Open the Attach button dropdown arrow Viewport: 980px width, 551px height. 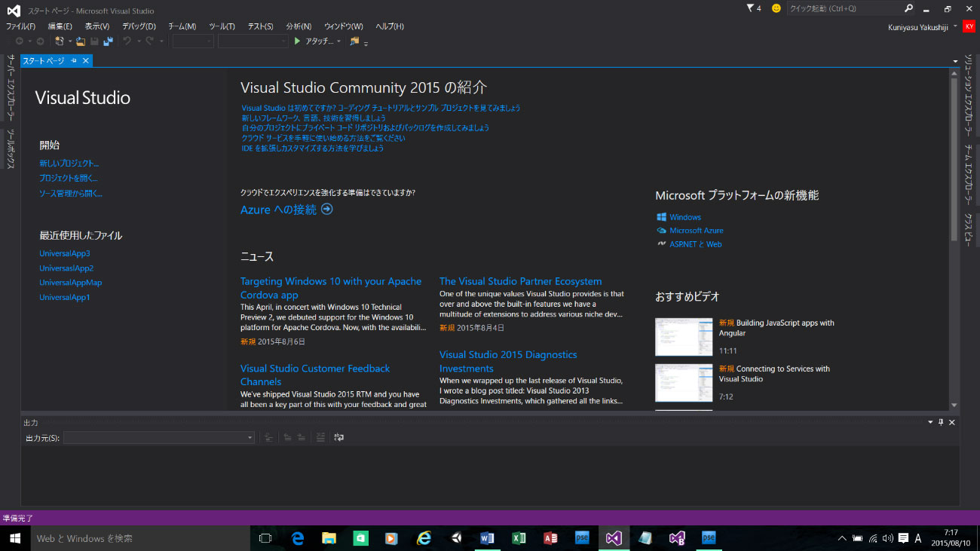pos(338,41)
